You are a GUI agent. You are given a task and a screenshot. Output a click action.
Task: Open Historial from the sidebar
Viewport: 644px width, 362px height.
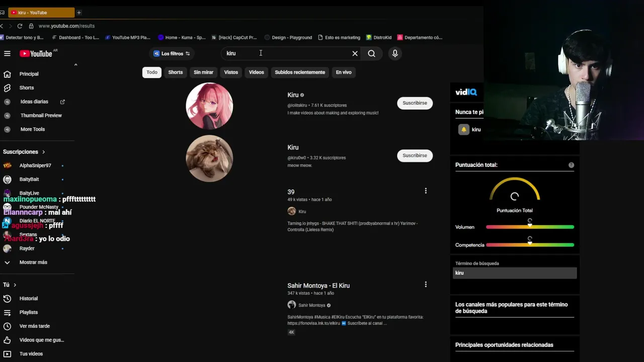[29, 299]
